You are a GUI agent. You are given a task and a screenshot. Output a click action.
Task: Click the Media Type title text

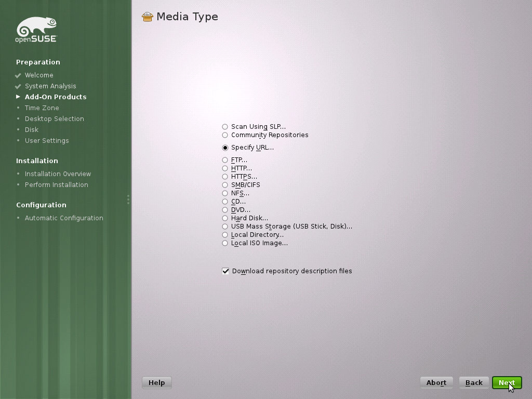click(x=187, y=17)
